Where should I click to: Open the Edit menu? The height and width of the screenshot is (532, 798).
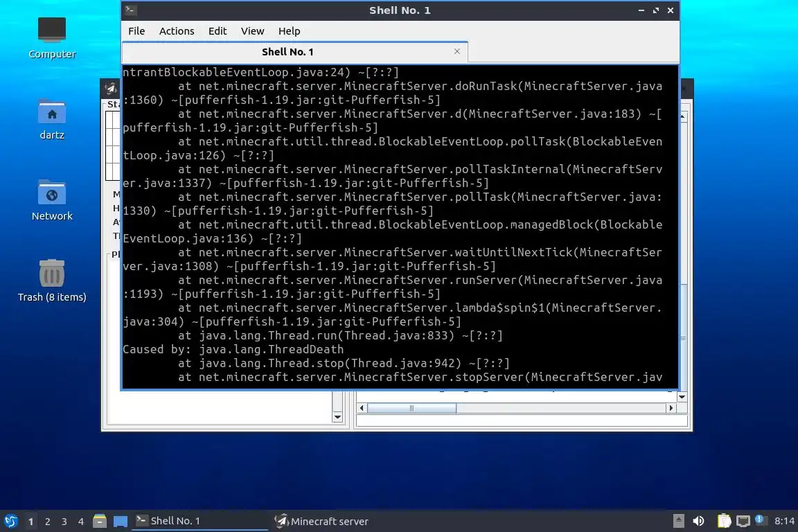[x=218, y=31]
